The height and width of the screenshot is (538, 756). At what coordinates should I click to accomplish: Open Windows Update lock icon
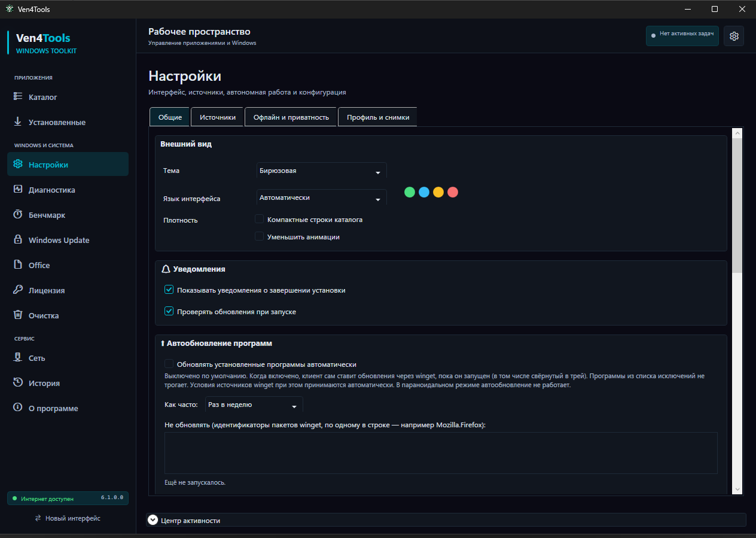point(18,240)
